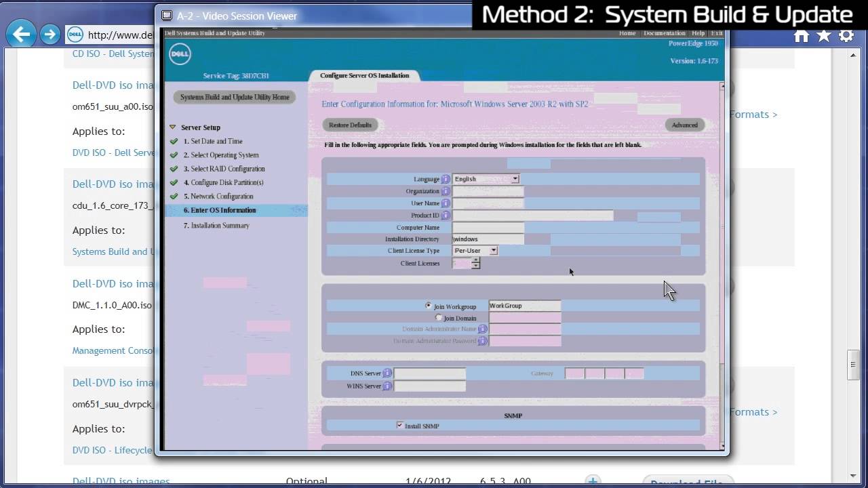Click the Dell logo in utility header

pos(180,55)
